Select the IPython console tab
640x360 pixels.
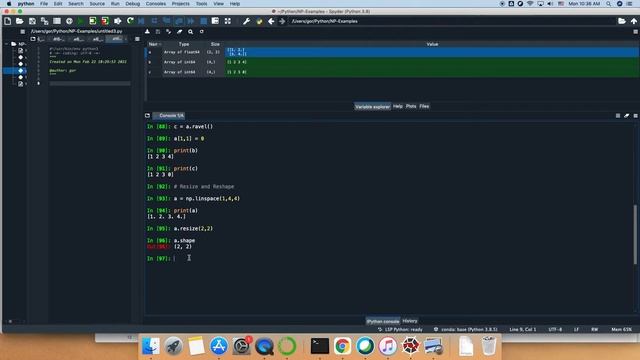[x=382, y=321]
